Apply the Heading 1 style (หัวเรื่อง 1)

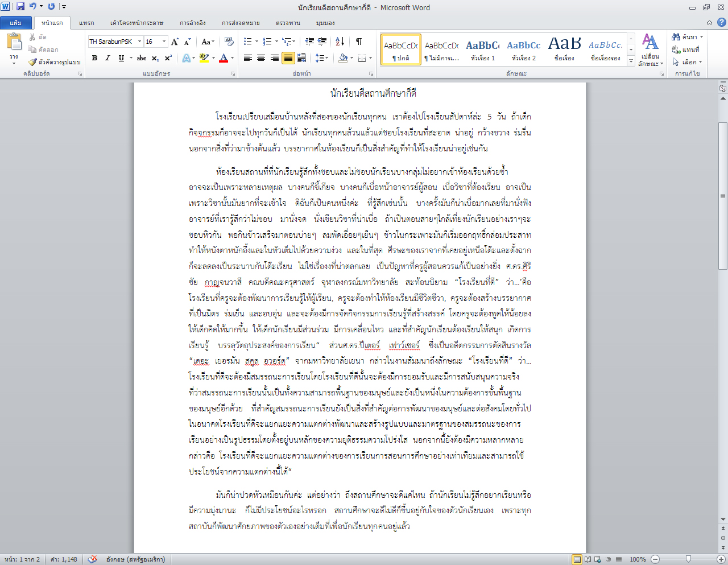[483, 50]
